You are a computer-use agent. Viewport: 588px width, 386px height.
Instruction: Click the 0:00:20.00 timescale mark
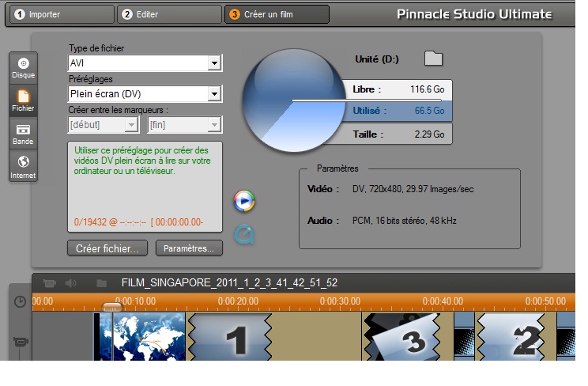coord(238,301)
